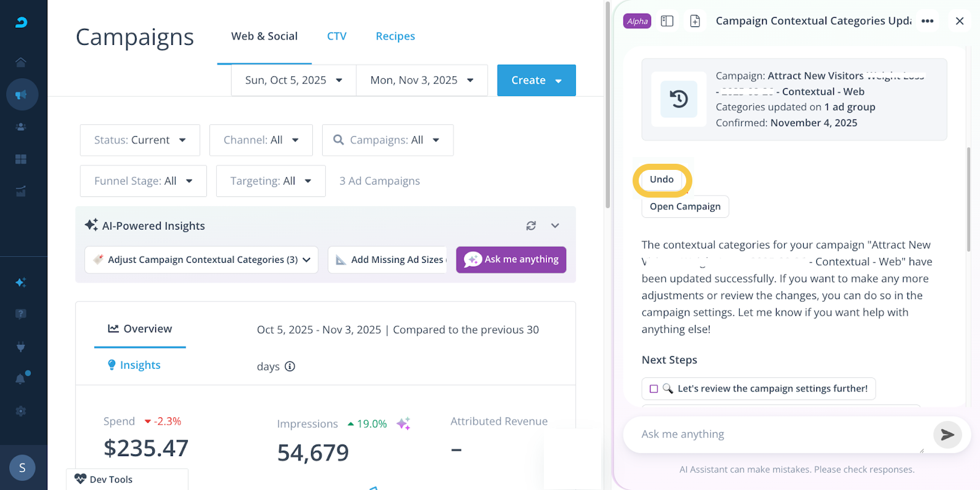The width and height of the screenshot is (980, 490).
Task: Click the Open Campaign button
Action: pyautogui.click(x=685, y=207)
